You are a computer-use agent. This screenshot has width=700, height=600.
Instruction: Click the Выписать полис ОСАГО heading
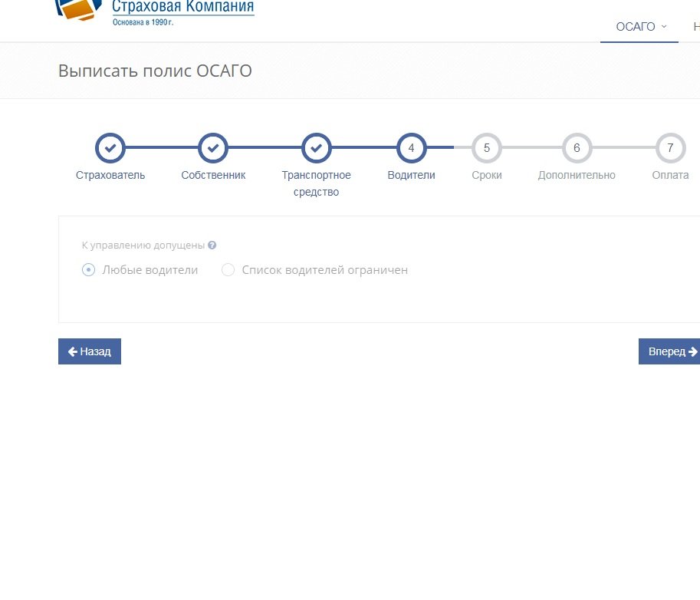pyautogui.click(x=155, y=71)
